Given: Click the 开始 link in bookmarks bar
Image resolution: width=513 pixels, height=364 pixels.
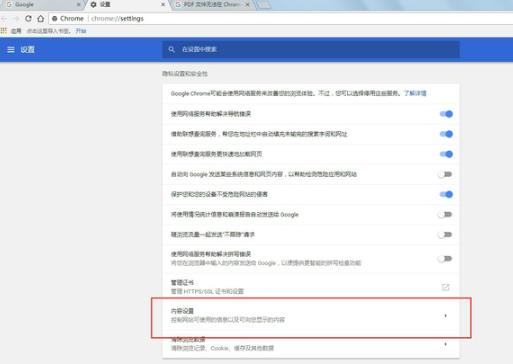Looking at the screenshot, I should pos(81,31).
